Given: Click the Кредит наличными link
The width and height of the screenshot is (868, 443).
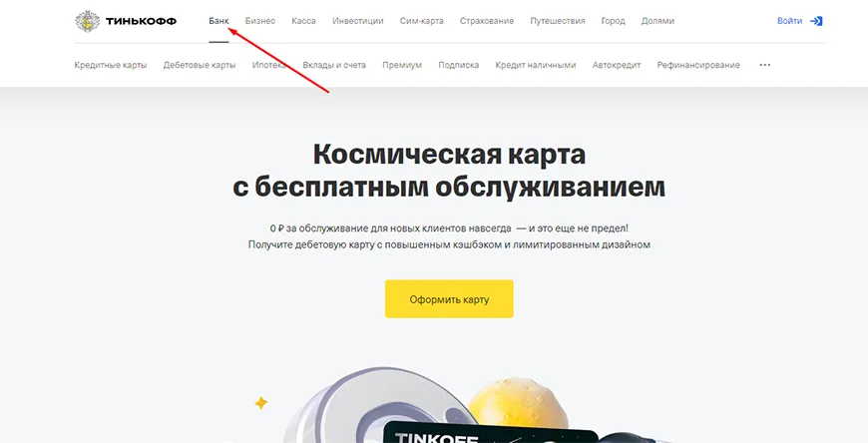Looking at the screenshot, I should [x=536, y=65].
